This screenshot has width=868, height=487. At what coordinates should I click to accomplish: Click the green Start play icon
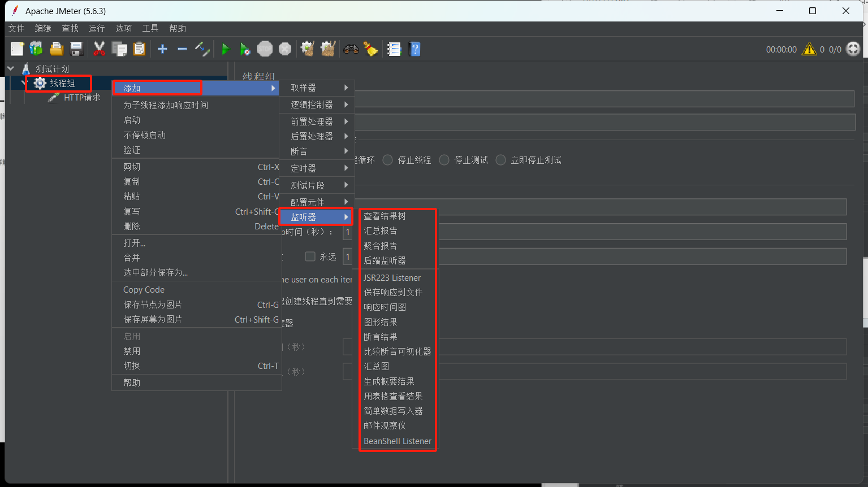tap(225, 49)
